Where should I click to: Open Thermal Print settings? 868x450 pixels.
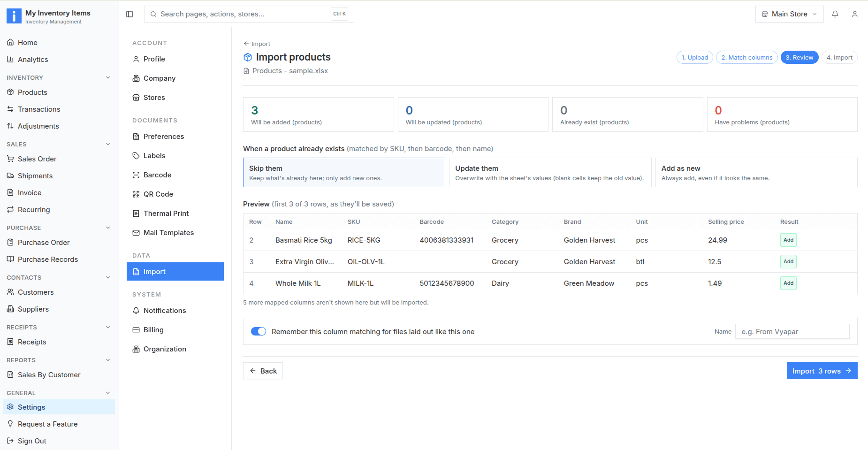point(175,213)
